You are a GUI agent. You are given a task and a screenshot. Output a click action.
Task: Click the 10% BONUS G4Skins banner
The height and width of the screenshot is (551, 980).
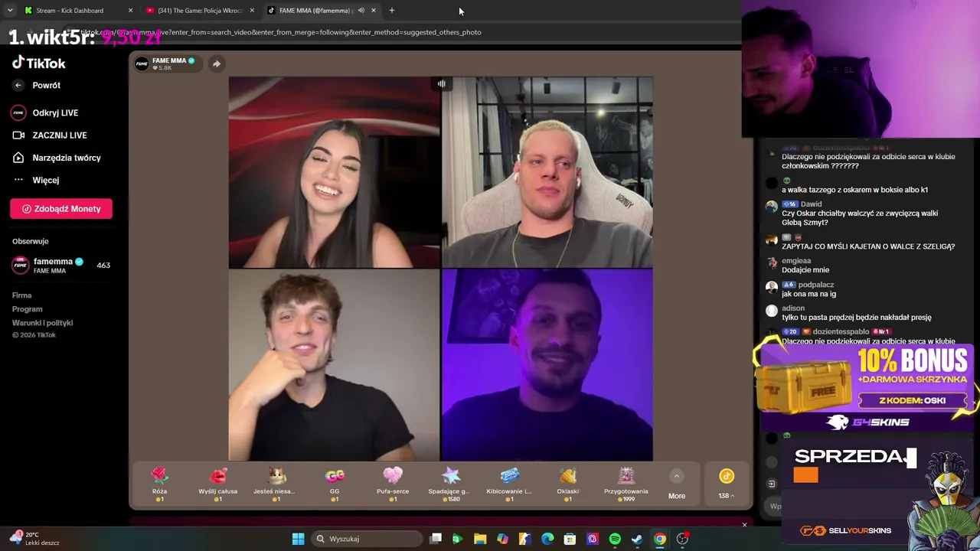[866, 387]
